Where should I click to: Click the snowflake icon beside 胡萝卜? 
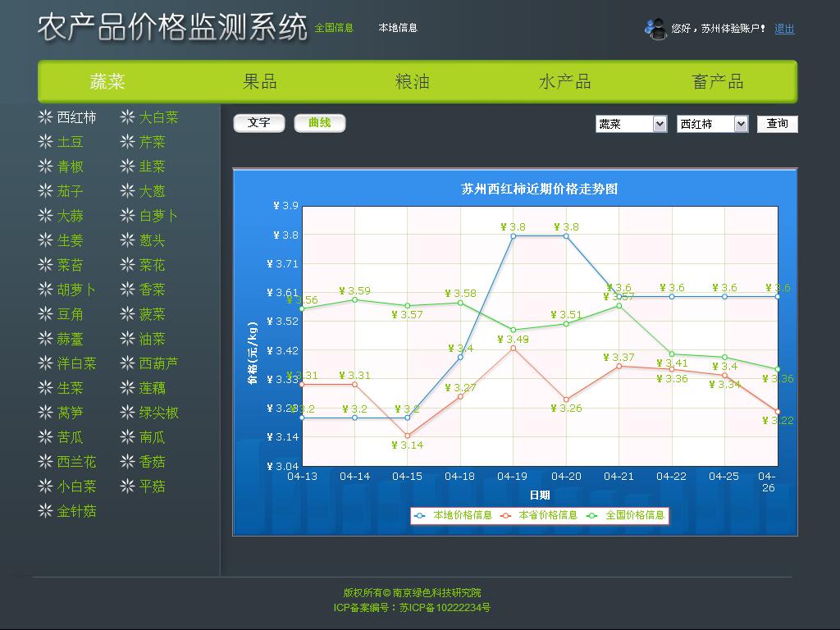click(45, 290)
